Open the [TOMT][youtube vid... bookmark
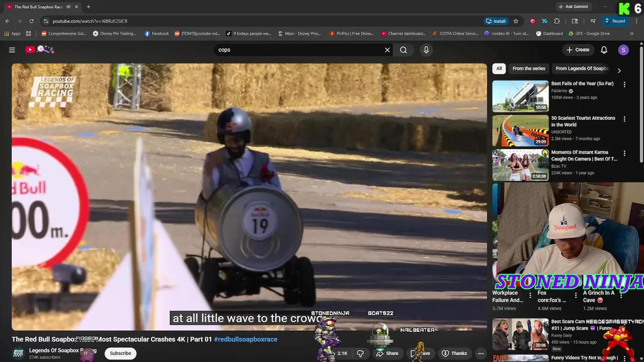This screenshot has height=362, width=644. tap(197, 34)
